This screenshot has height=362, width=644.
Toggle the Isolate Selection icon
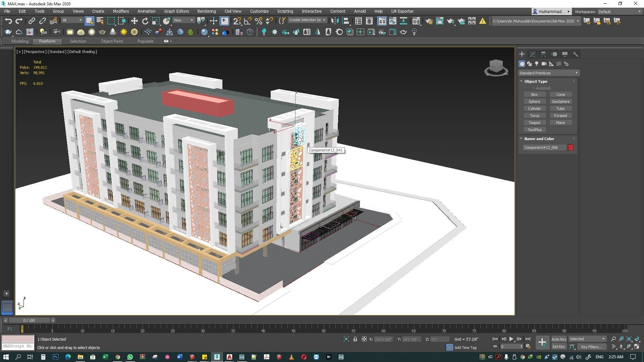[346, 339]
